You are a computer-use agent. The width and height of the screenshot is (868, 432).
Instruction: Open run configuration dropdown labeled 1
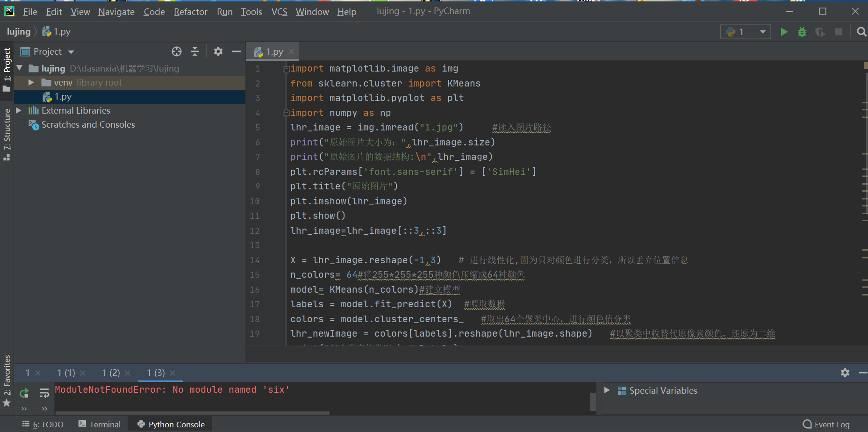746,32
